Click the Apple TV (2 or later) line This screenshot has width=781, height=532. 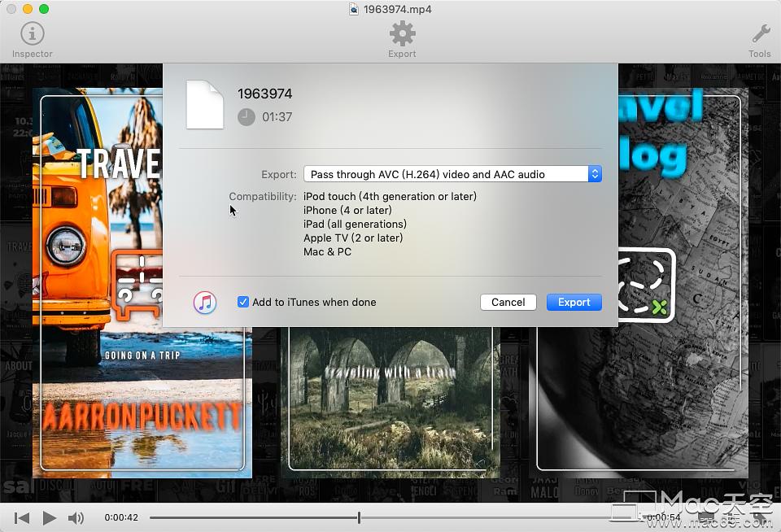click(x=353, y=238)
